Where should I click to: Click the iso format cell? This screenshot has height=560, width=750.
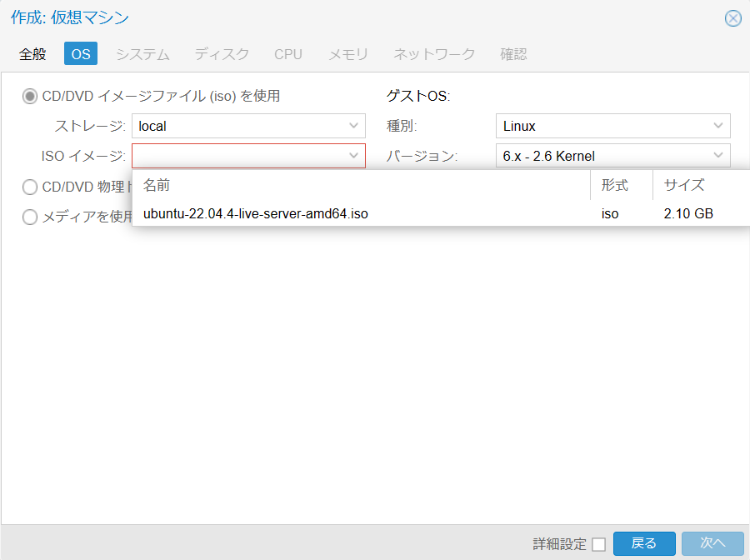[x=610, y=213]
